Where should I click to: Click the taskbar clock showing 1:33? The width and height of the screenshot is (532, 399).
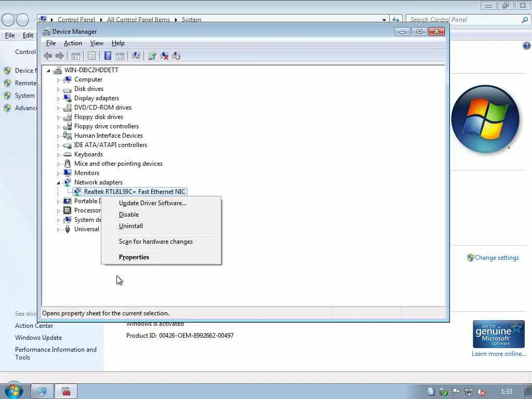tap(506, 392)
